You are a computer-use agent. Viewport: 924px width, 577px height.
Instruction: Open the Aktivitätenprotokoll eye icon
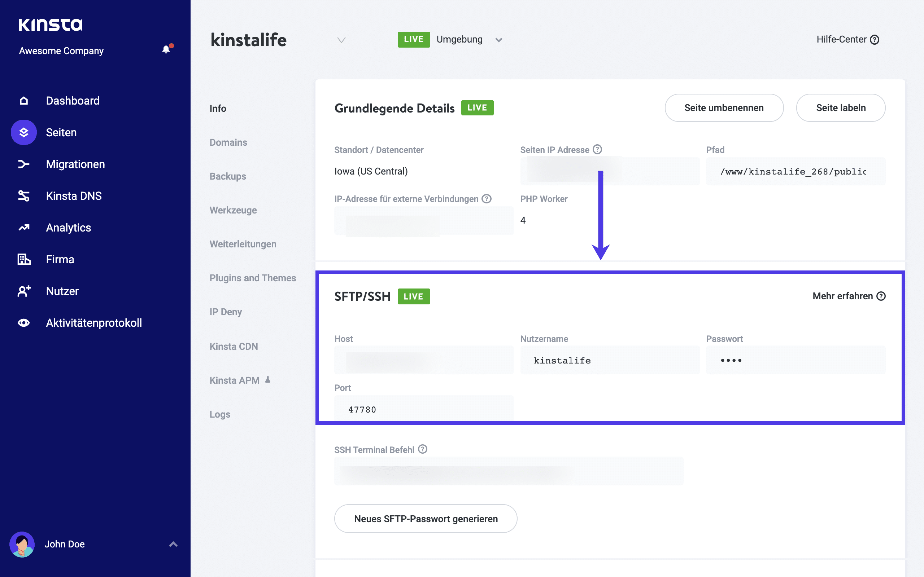tap(24, 322)
